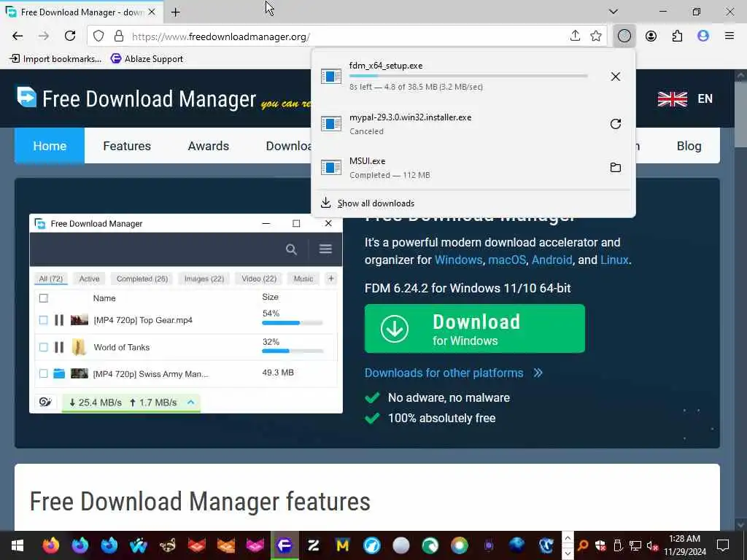
Task: Open a new browser tab
Action: point(175,12)
